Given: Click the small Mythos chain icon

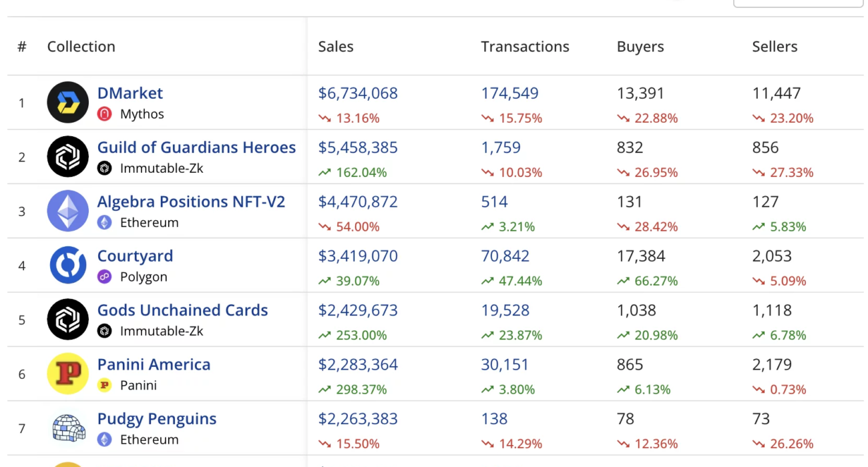Looking at the screenshot, I should pos(104,114).
